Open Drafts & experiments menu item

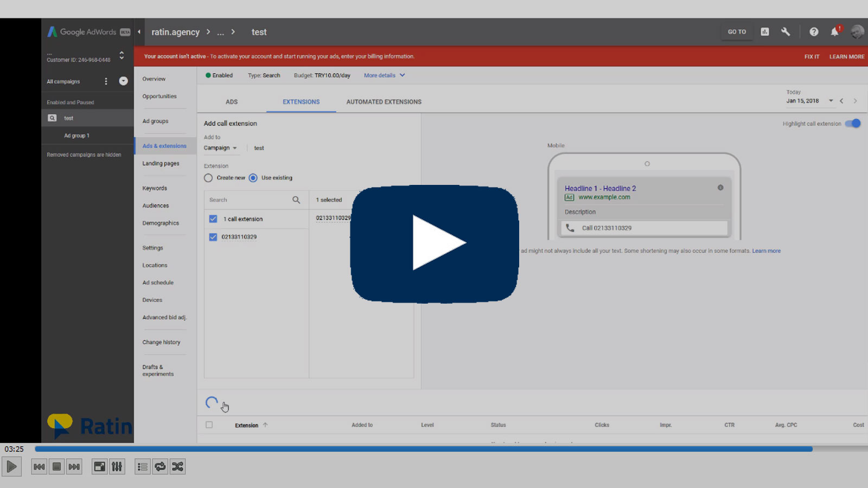coord(158,370)
